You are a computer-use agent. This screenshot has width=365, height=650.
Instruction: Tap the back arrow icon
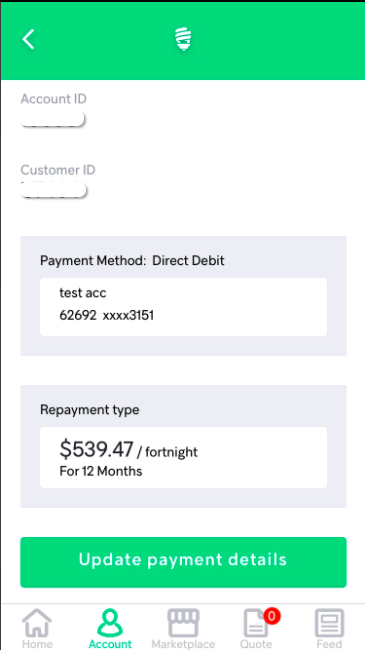click(x=28, y=39)
